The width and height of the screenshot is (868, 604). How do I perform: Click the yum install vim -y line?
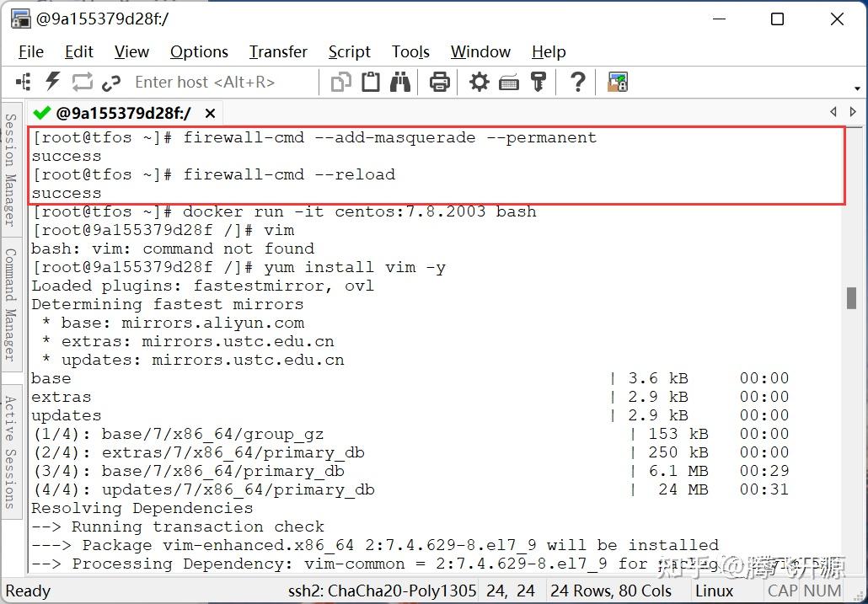tap(238, 268)
